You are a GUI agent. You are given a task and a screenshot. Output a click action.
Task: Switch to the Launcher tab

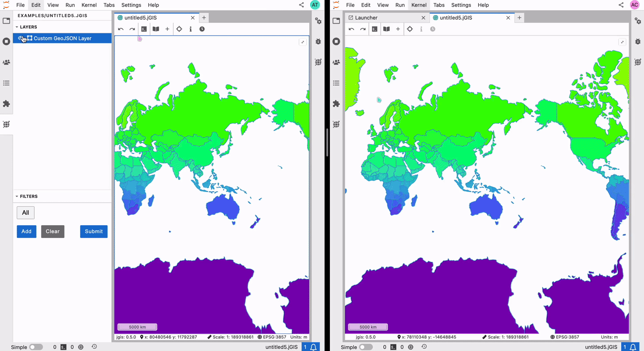coord(366,18)
